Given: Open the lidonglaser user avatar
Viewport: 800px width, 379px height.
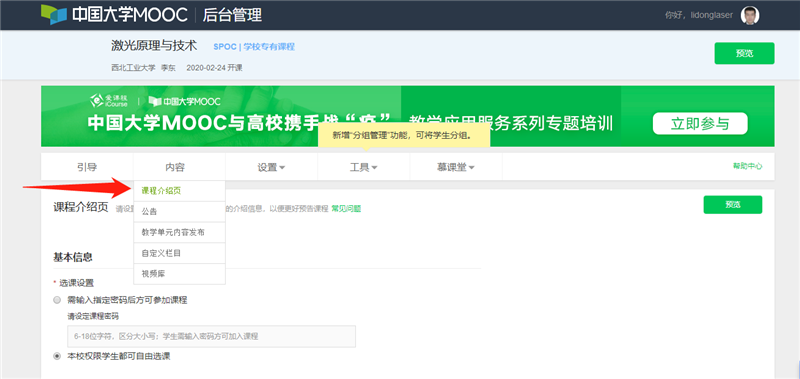Looking at the screenshot, I should (x=749, y=15).
